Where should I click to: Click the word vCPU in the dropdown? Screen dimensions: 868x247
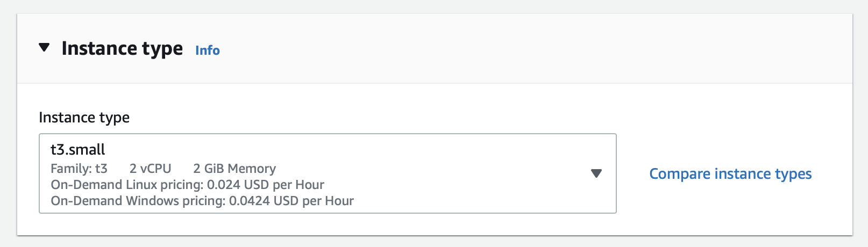point(155,169)
